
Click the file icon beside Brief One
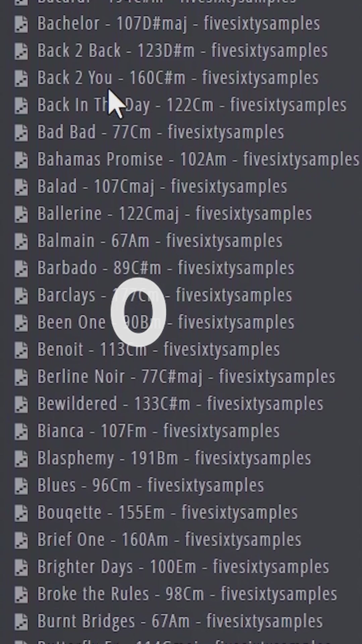pyautogui.click(x=21, y=540)
